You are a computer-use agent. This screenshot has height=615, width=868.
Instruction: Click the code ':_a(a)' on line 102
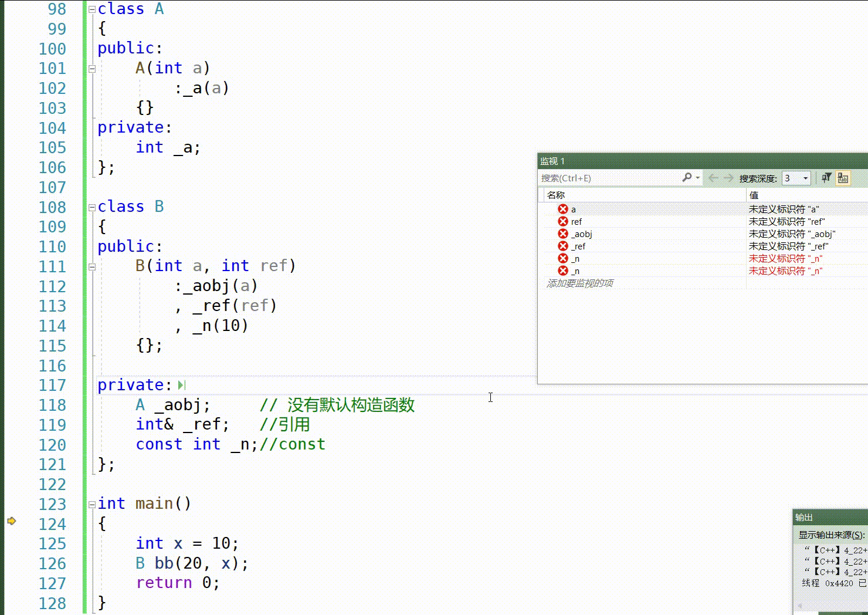pos(202,89)
